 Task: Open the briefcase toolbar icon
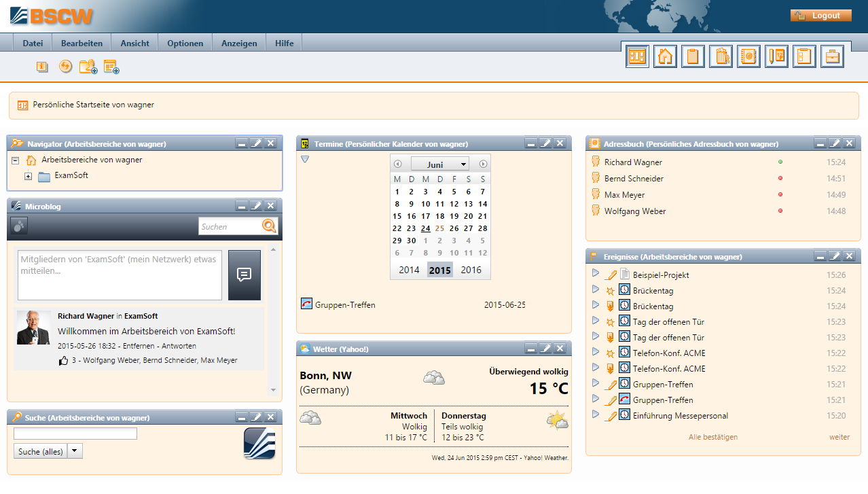(x=832, y=56)
